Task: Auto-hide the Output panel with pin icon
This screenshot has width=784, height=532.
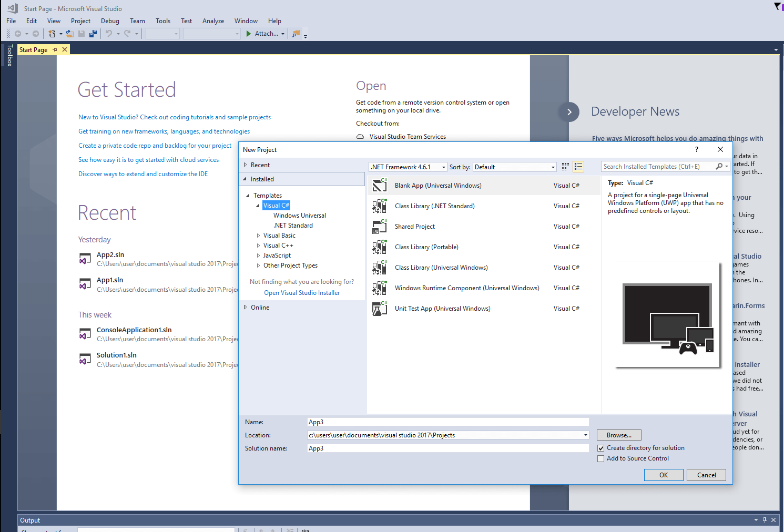Action: point(765,520)
